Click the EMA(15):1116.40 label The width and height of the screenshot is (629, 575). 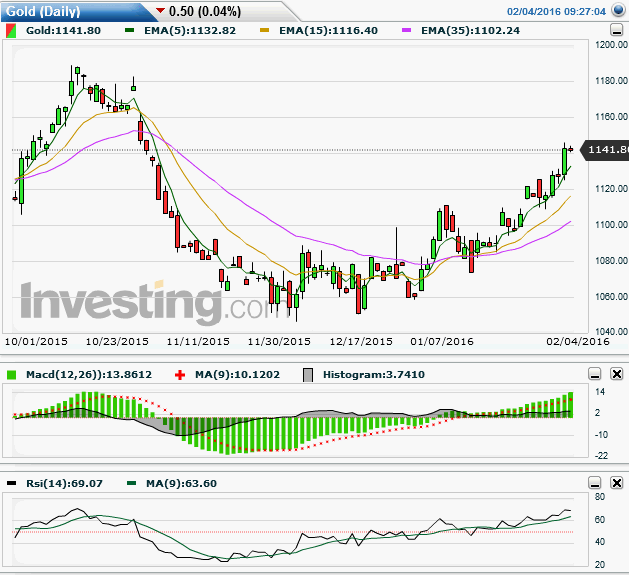(x=328, y=30)
